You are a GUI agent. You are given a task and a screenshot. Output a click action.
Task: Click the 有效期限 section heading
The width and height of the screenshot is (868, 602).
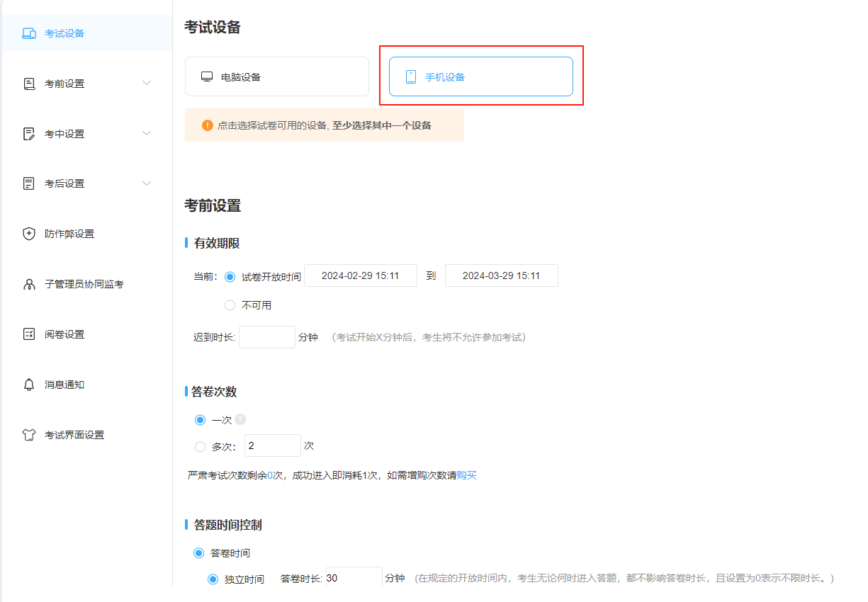tap(217, 244)
